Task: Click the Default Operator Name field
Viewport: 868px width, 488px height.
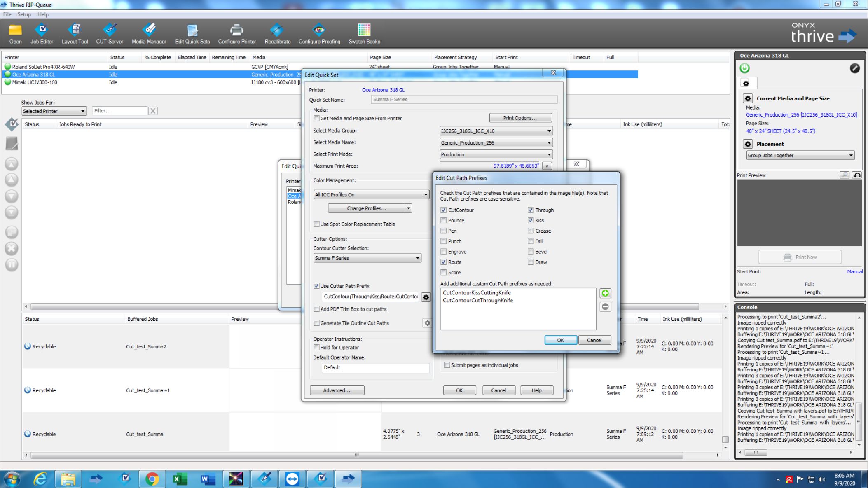Action: point(375,367)
